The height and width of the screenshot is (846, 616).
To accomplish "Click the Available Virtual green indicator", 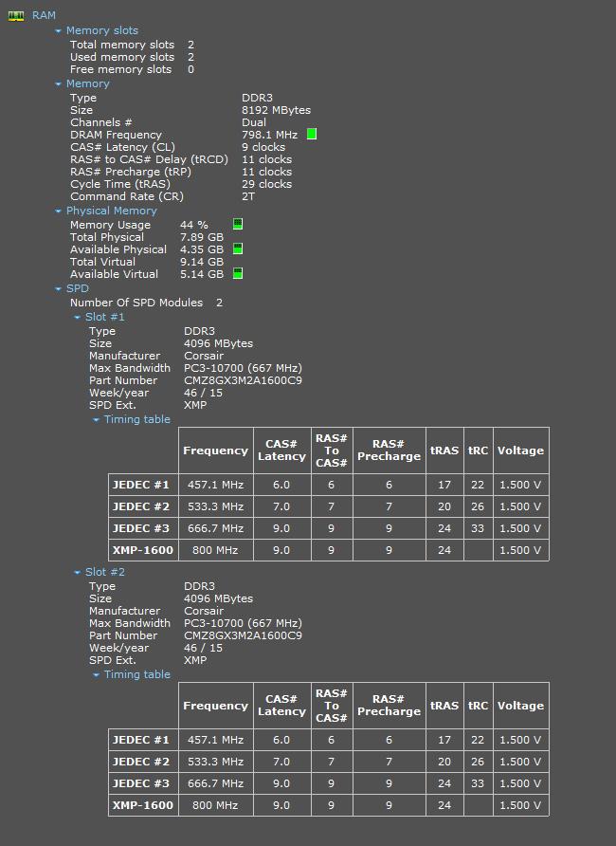I will [238, 274].
